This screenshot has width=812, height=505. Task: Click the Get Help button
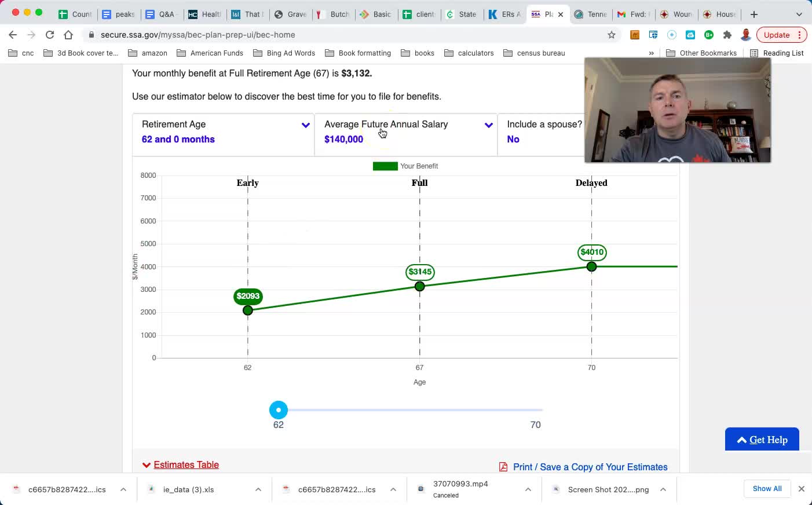tap(762, 440)
